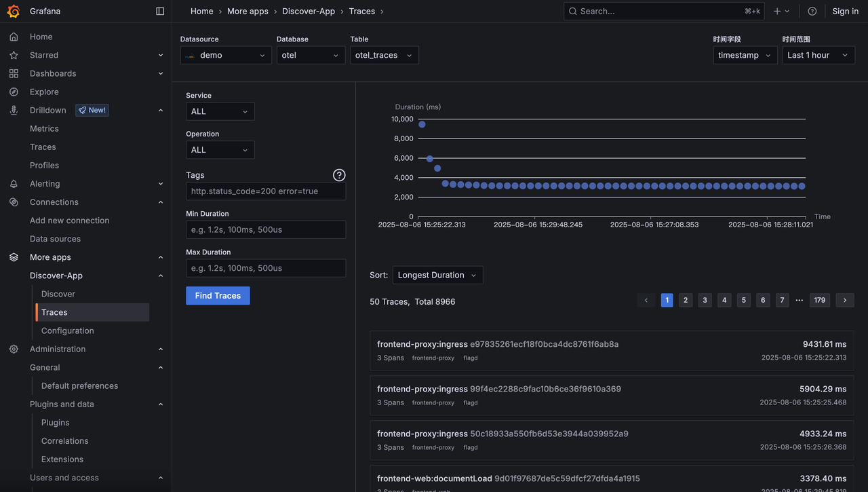Open the Datasource demo dropdown
The image size is (868, 492).
click(x=226, y=55)
